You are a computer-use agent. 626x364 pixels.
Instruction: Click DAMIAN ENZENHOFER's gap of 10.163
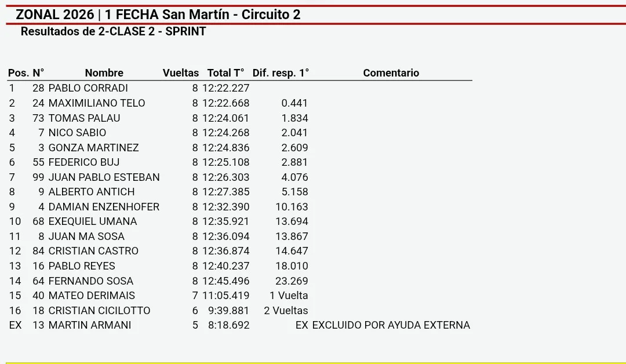(292, 207)
